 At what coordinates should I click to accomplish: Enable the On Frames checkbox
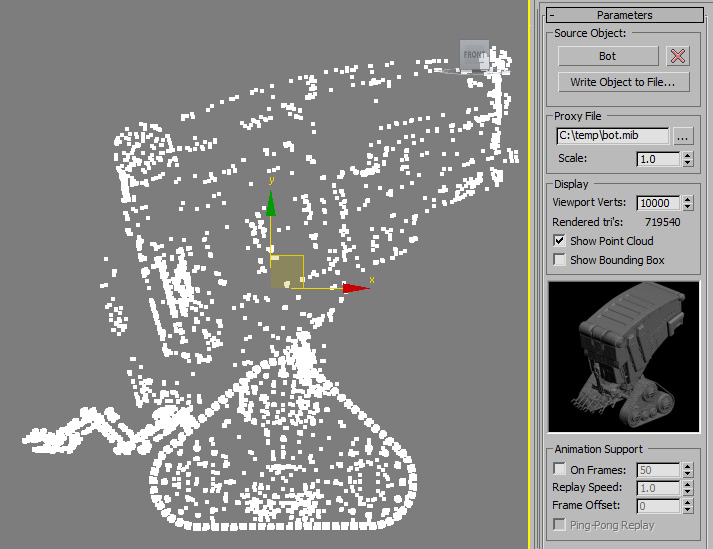pyautogui.click(x=559, y=469)
